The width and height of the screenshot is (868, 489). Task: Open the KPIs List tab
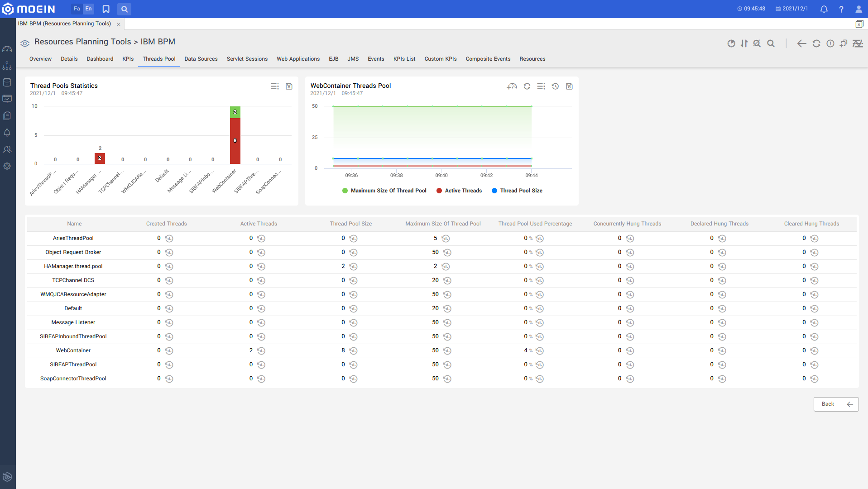click(x=404, y=59)
